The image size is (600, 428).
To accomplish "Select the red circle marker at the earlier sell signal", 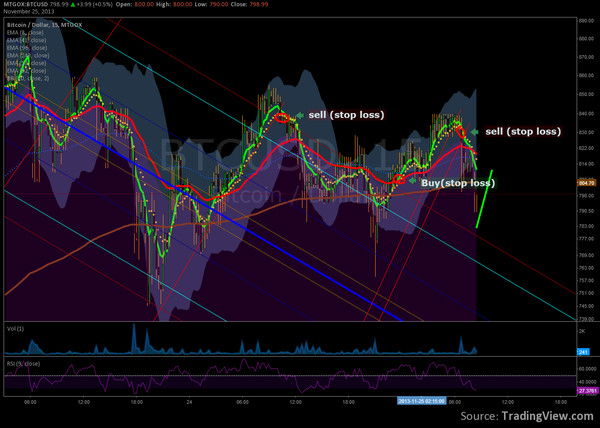I will [284, 118].
